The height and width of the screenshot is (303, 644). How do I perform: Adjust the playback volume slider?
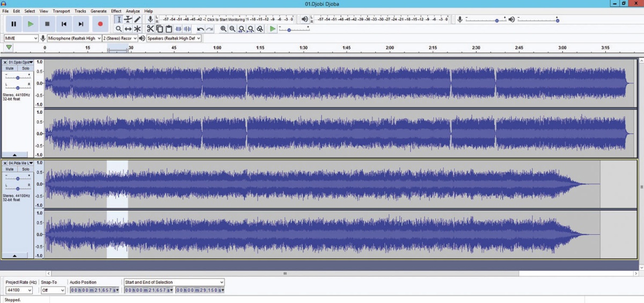point(537,19)
